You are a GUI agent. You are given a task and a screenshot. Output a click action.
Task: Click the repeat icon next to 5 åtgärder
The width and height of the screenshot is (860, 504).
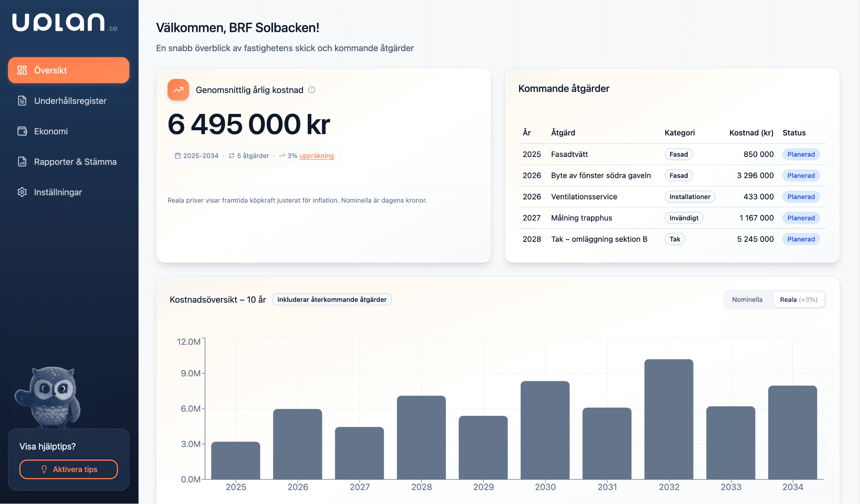[x=232, y=156]
